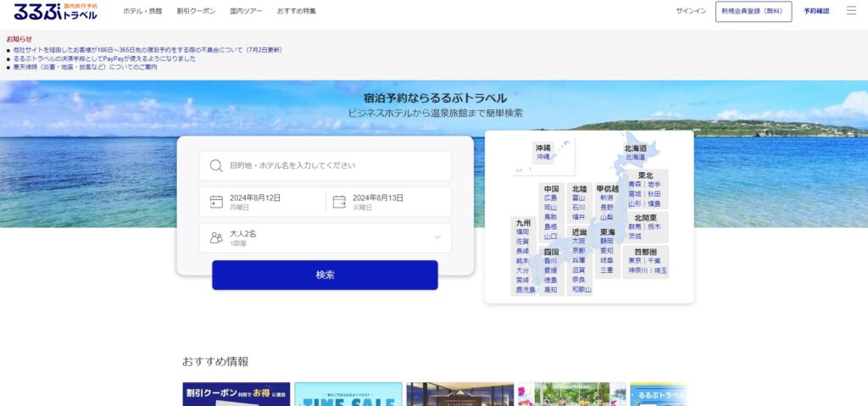This screenshot has width=868, height=406.
Task: Click the check-in calendar icon
Action: (x=216, y=202)
